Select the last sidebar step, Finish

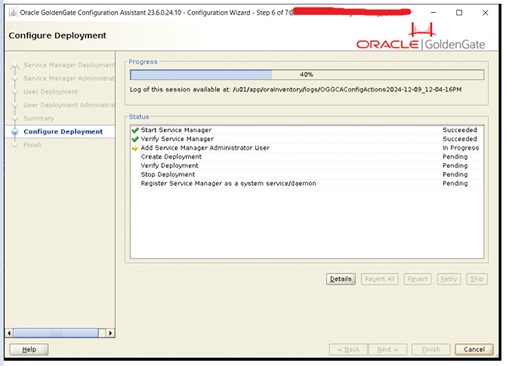click(32, 145)
